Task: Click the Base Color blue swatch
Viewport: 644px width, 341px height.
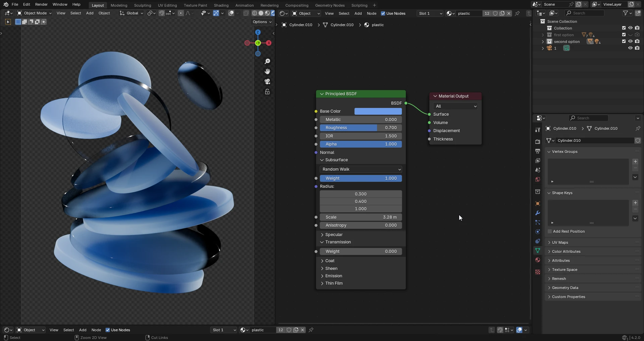Action: coord(378,111)
